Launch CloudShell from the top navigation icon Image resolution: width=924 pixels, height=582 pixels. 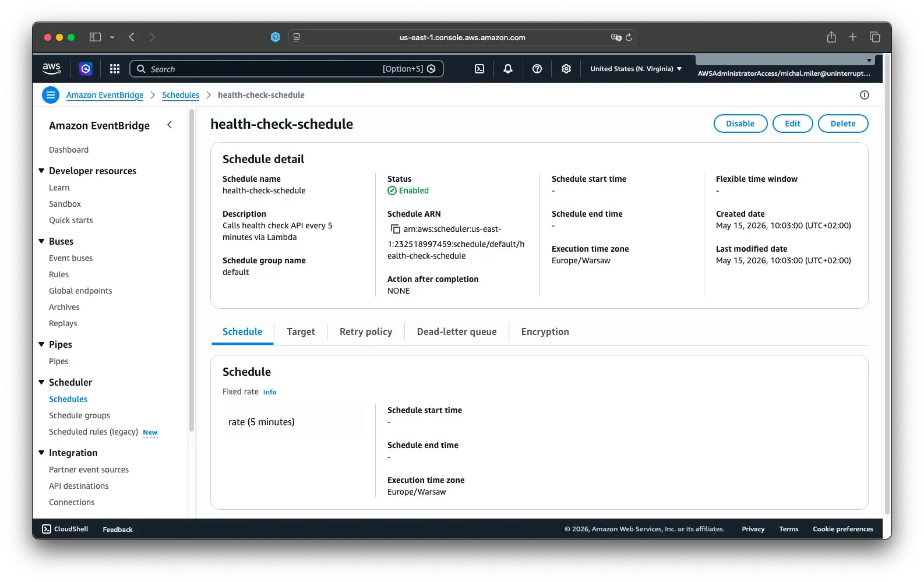click(x=479, y=69)
